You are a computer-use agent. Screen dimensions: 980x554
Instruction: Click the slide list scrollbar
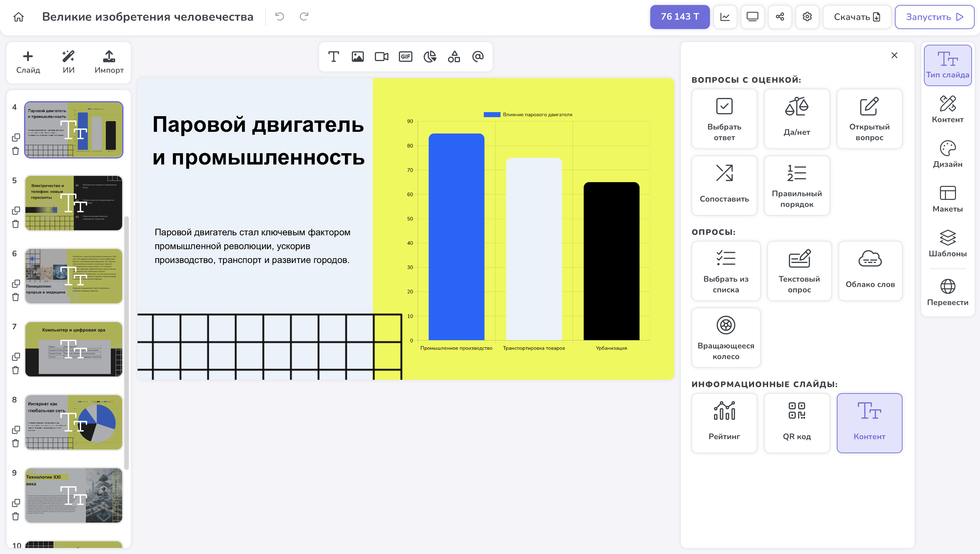pyautogui.click(x=127, y=342)
